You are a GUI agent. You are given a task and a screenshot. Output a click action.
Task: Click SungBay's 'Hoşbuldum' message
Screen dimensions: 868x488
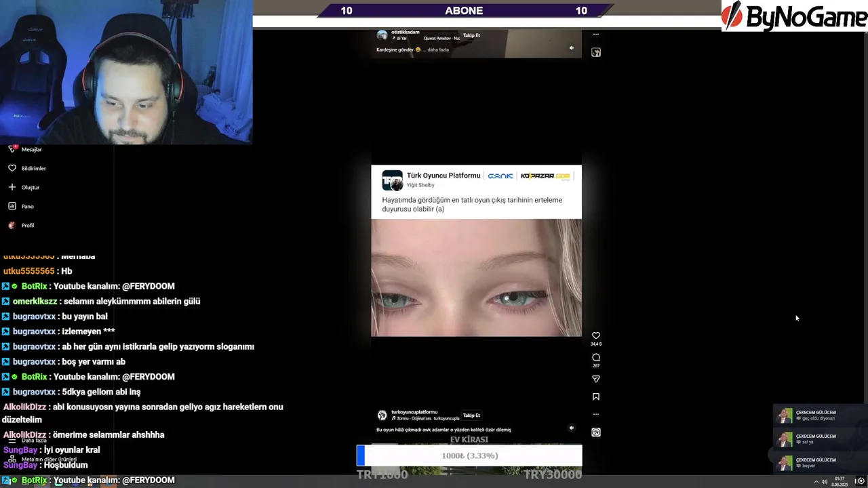[66, 465]
